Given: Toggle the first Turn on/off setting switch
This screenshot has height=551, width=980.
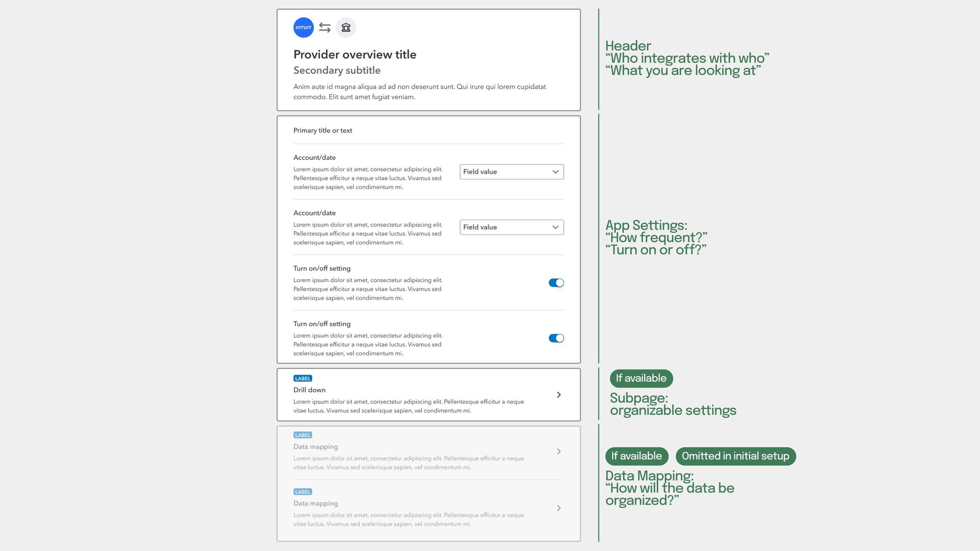Looking at the screenshot, I should click(556, 283).
